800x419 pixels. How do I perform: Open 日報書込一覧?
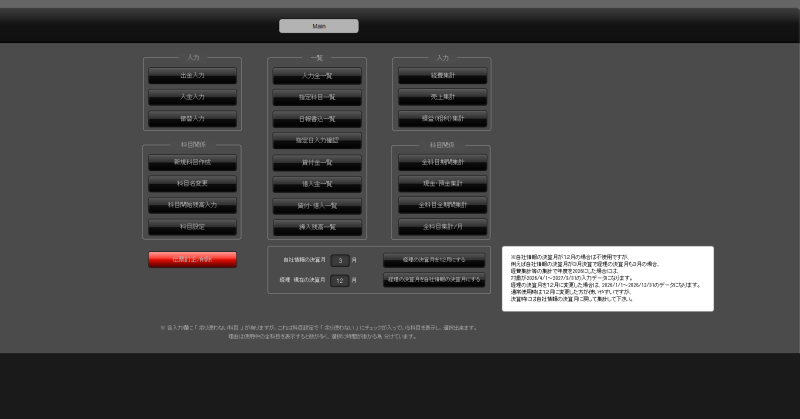coord(317,119)
